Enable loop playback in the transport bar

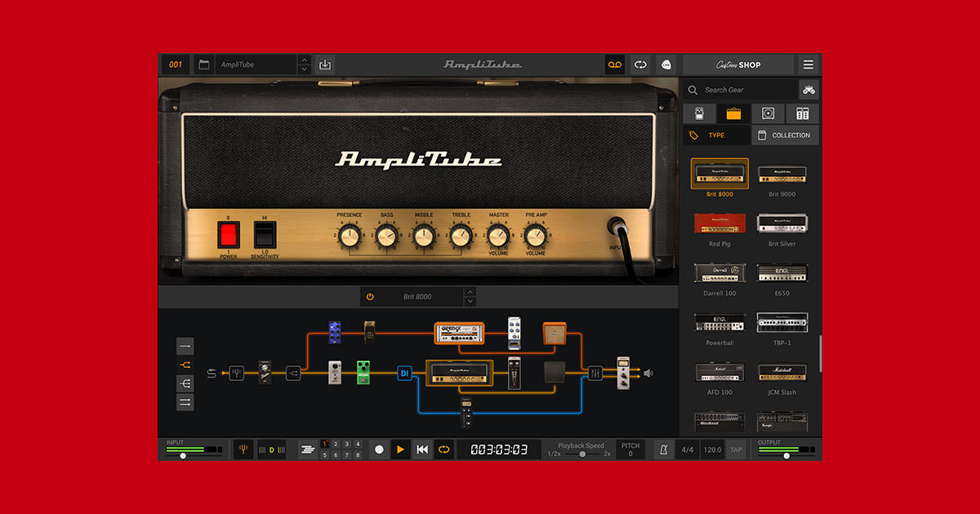(443, 449)
